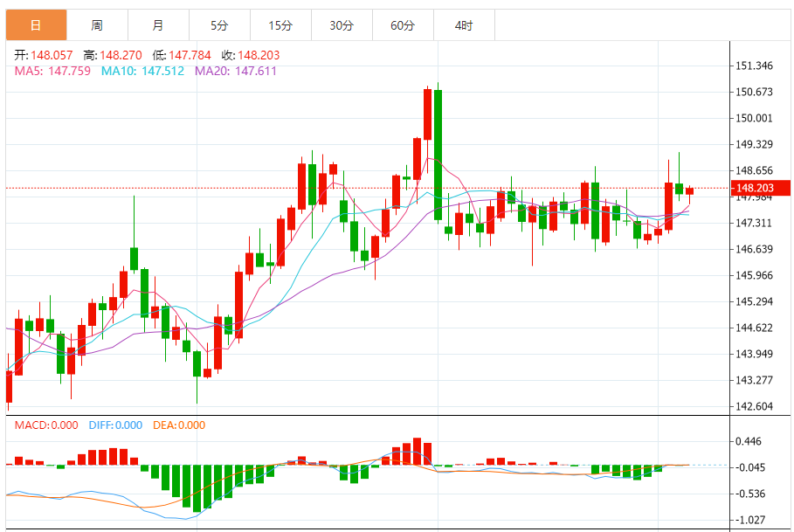
Task: Click the 142.604 price axis label
Action: click(755, 406)
